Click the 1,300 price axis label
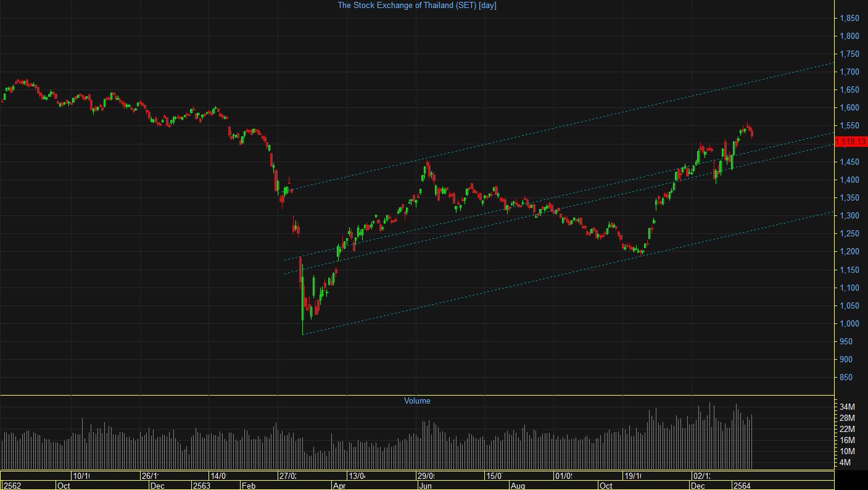 pyautogui.click(x=849, y=216)
